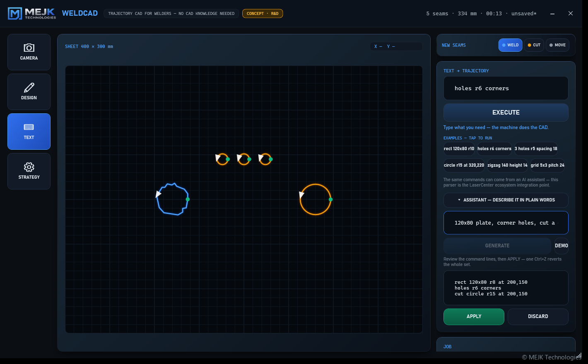This screenshot has width=588, height=364.
Task: Run the 'grid 5x3 pitch 24' example
Action: (x=547, y=165)
